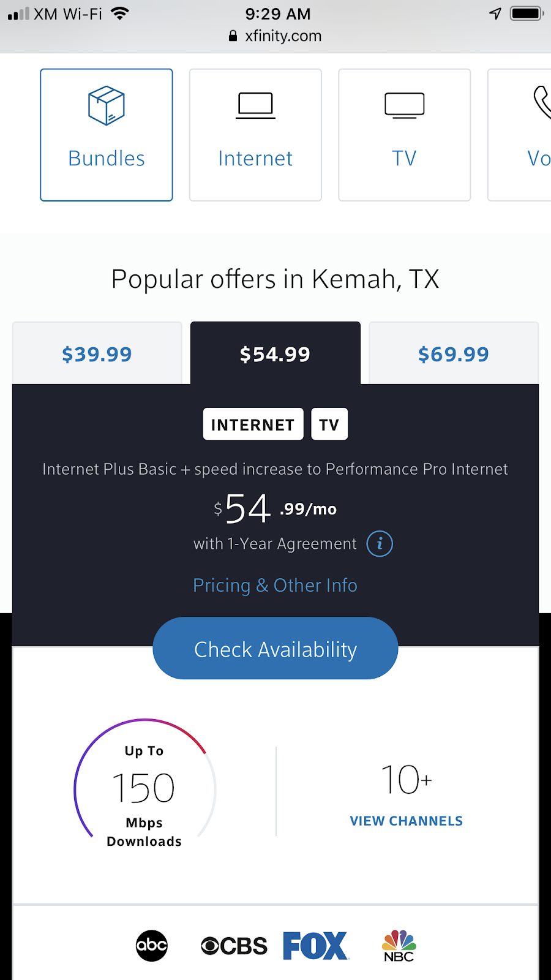Tap the xfinity.com address bar
The image size is (551, 980).
point(275,36)
